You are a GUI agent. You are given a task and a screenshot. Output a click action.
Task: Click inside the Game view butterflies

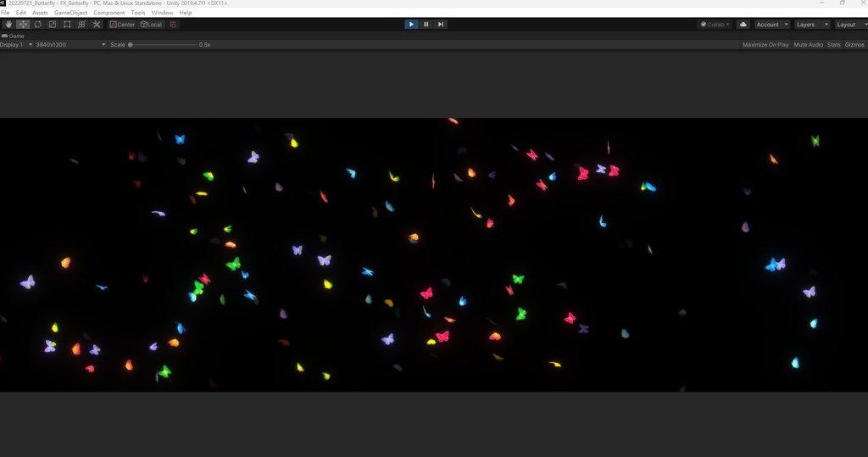point(434,255)
